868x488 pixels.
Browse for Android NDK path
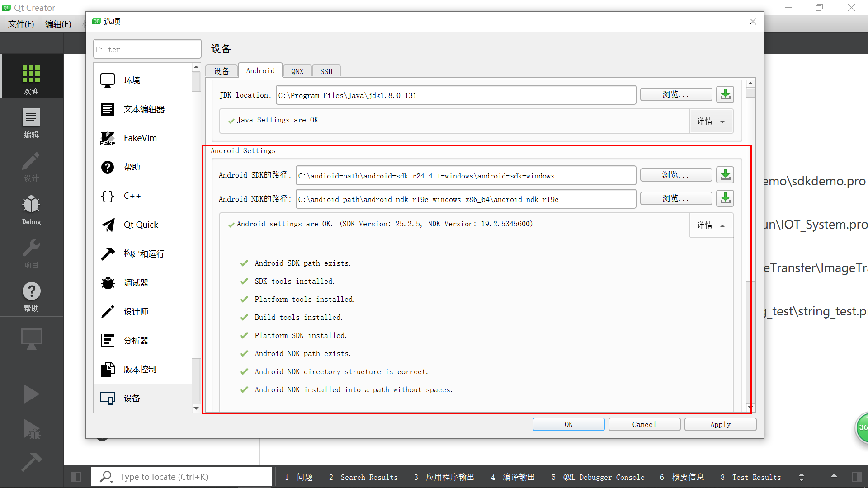coord(676,198)
